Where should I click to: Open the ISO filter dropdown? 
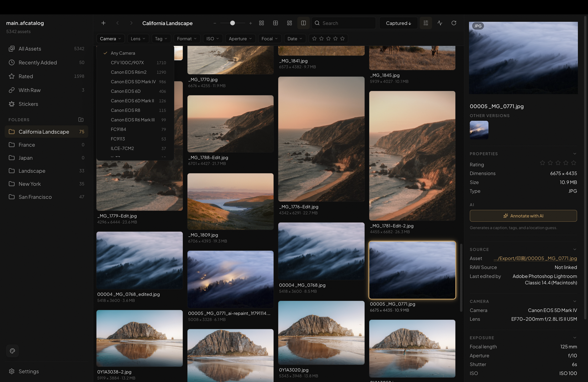213,39
